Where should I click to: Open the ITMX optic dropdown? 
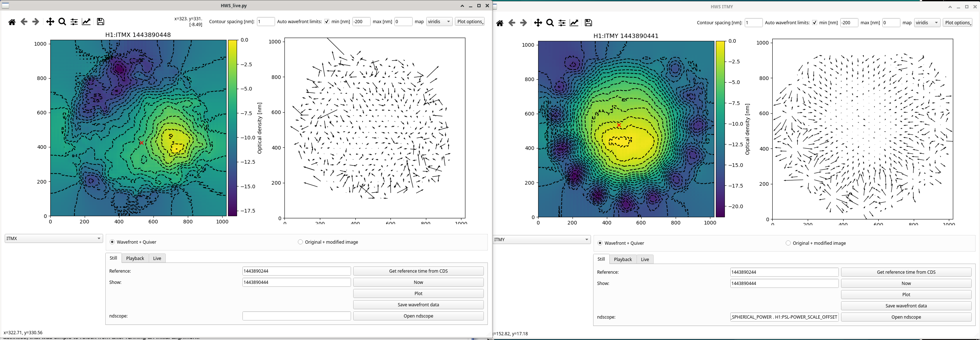pyautogui.click(x=54, y=239)
